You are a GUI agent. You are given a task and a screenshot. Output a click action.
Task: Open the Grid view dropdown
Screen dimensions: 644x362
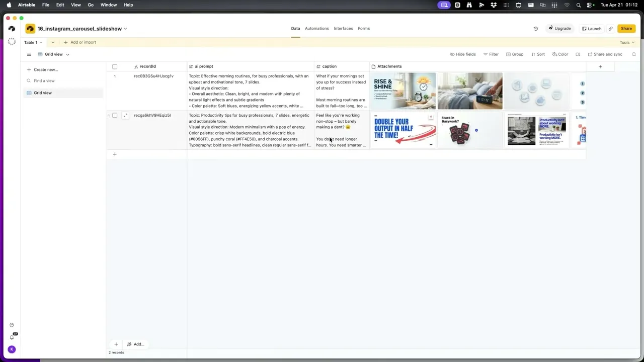coord(53,54)
